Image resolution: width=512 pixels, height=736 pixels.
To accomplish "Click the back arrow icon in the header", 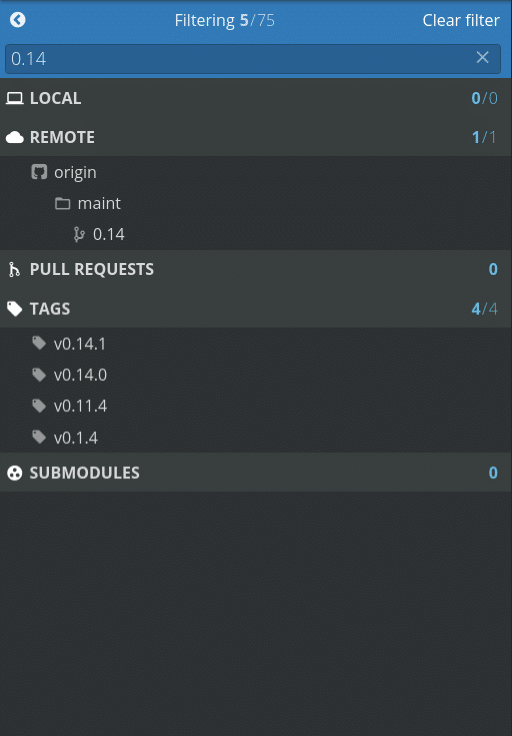I will tap(18, 20).
